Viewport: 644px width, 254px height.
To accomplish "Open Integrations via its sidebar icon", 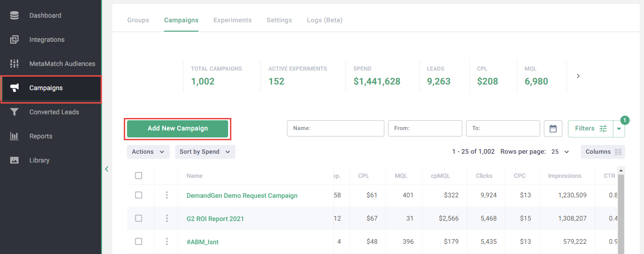I will tap(14, 39).
